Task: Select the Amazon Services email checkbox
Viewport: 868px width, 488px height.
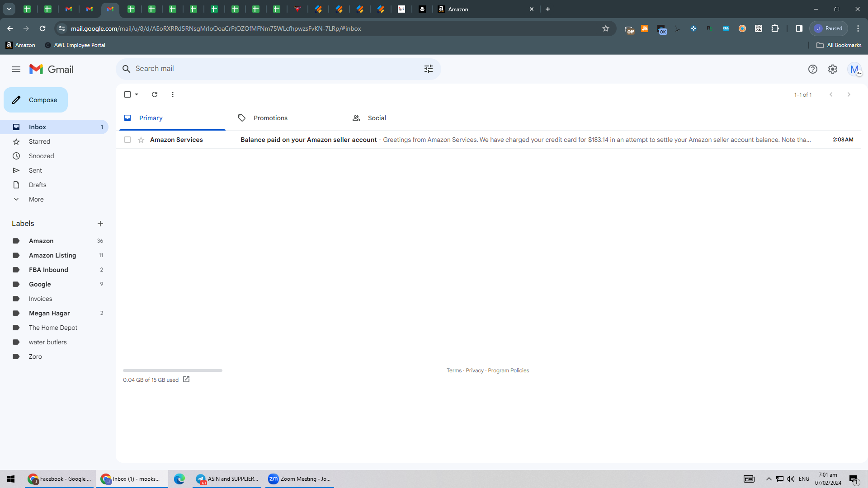Action: (x=127, y=140)
